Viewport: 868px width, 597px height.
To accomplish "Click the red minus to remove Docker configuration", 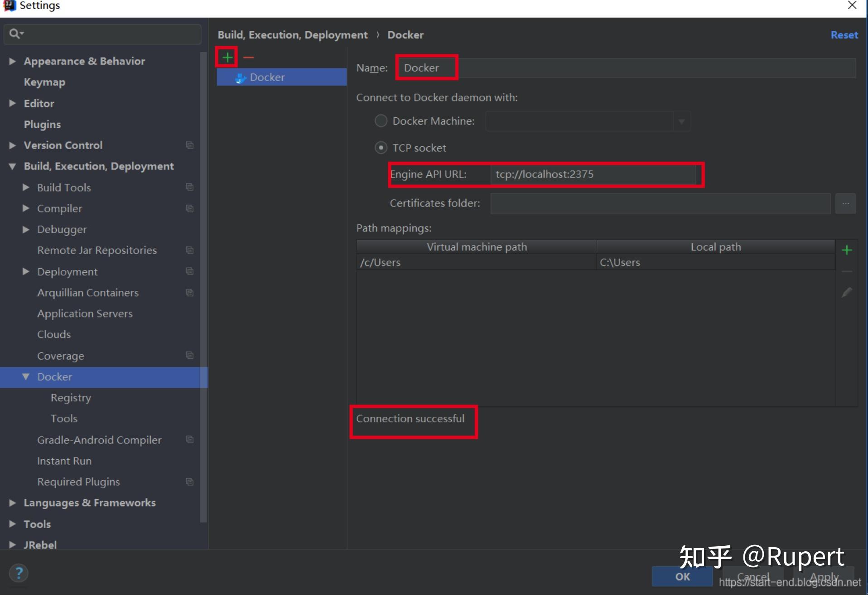I will tap(248, 57).
